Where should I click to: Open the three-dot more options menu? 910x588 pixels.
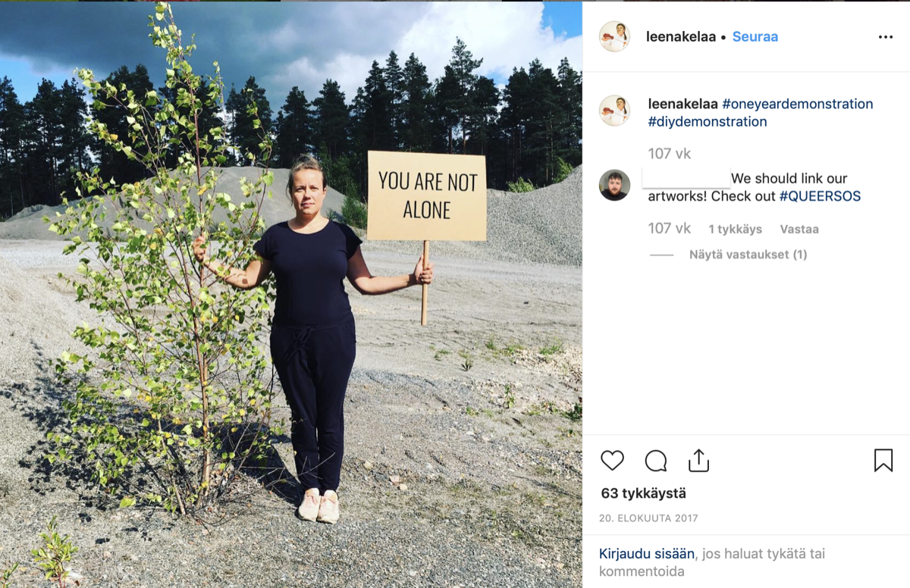tap(886, 37)
